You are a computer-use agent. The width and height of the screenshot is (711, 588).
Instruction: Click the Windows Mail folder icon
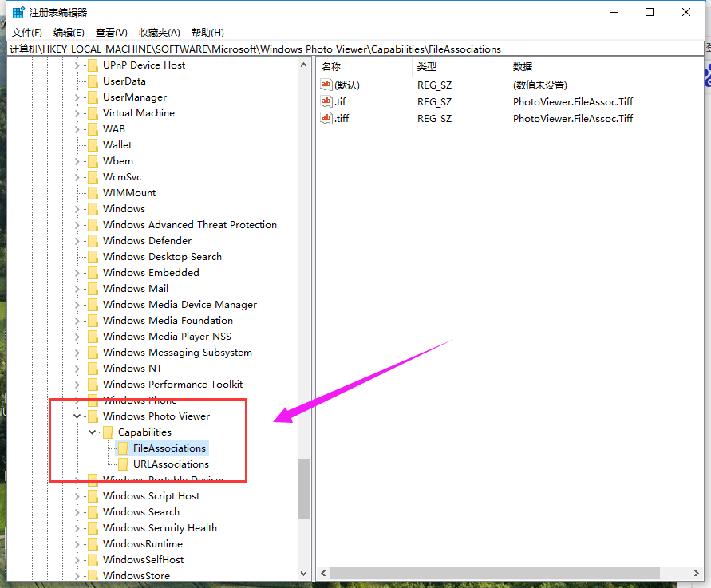point(92,288)
